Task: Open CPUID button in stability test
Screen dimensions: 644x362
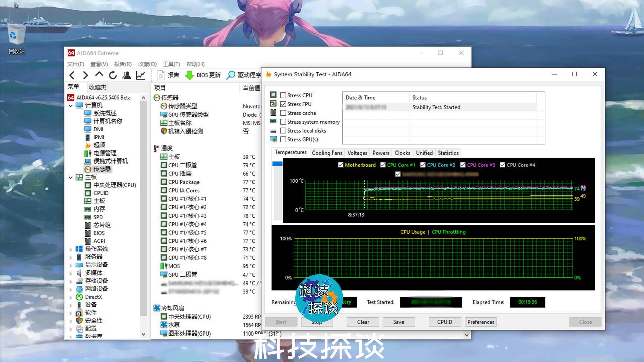Action: 445,322
